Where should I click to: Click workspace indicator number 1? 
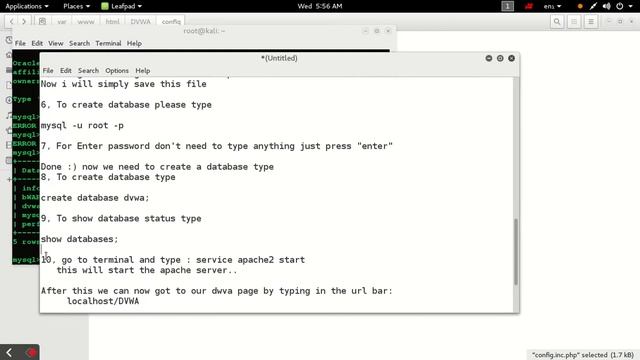pyautogui.click(x=507, y=6)
